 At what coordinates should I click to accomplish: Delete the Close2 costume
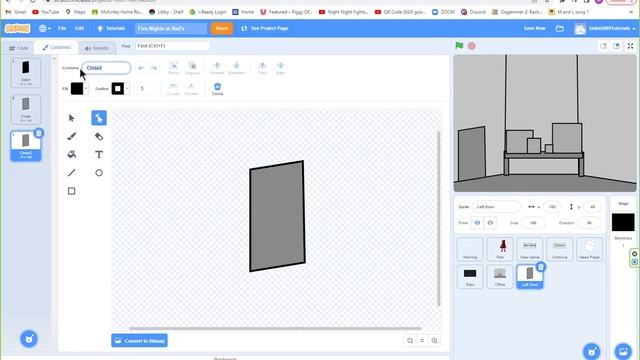coord(38,133)
